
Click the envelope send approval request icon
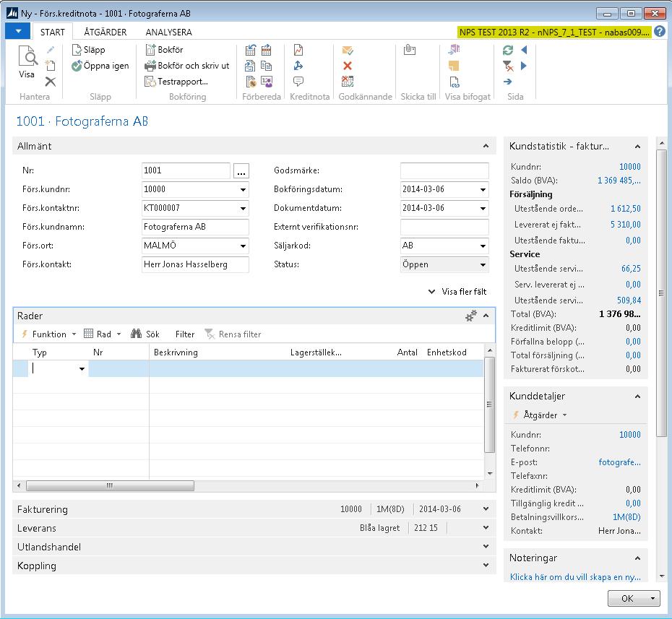348,50
